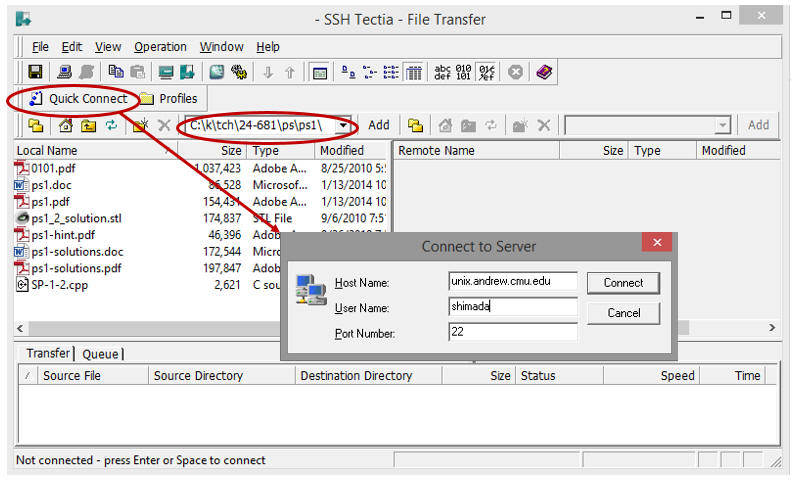
Task: Open the Help menu
Action: pos(268,47)
